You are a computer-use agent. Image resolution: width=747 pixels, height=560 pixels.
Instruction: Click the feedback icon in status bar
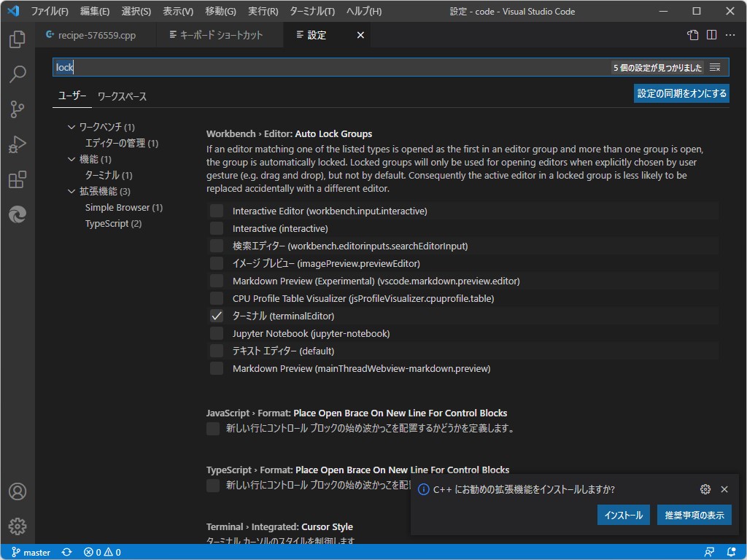click(709, 553)
